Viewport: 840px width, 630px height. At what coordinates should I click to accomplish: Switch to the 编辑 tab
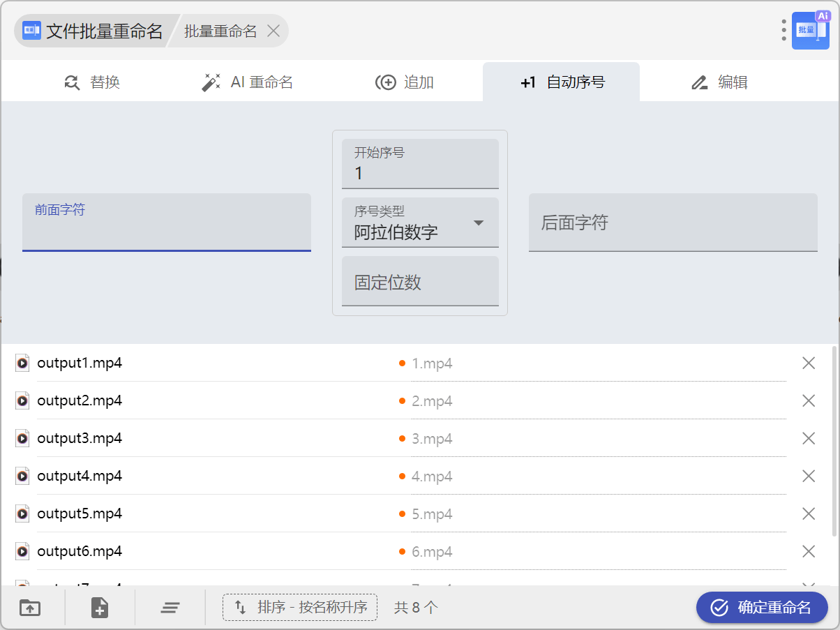tap(719, 82)
